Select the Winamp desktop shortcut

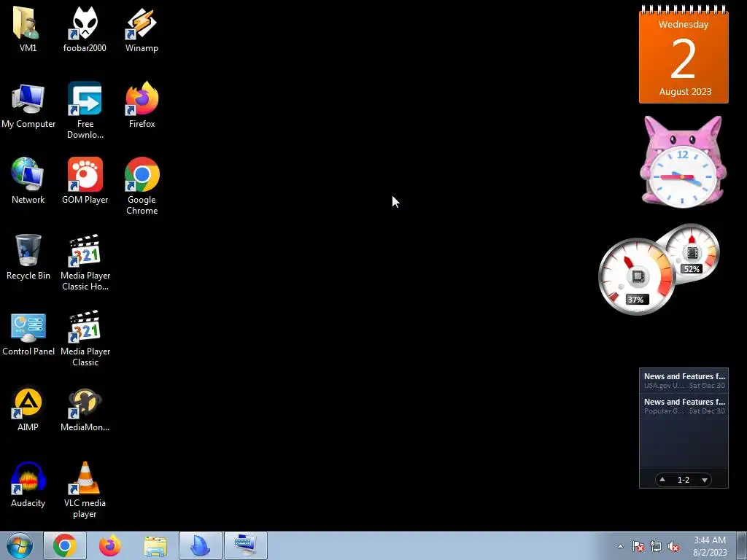coord(142,29)
